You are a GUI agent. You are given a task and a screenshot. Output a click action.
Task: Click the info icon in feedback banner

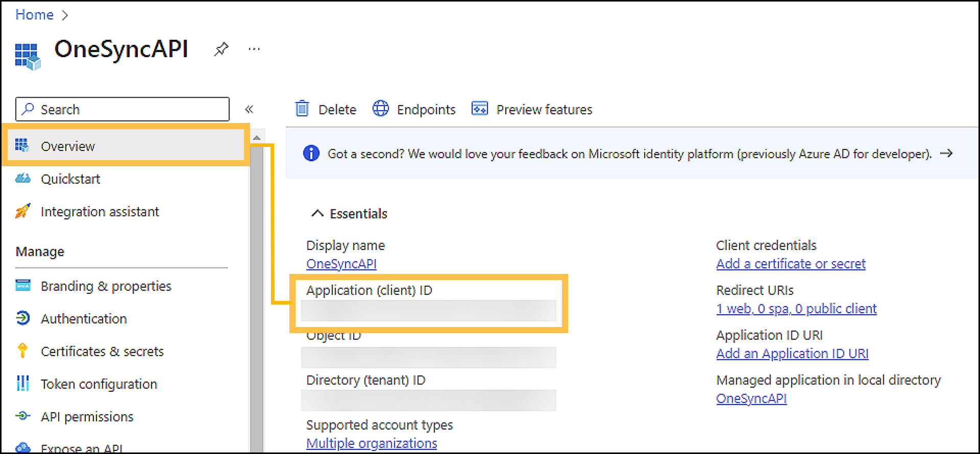click(x=311, y=153)
